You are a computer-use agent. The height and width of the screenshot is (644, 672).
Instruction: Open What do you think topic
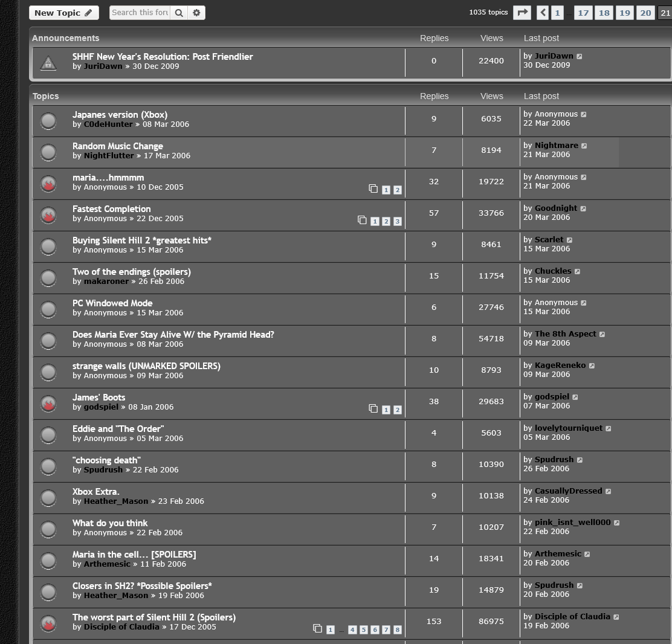[110, 523]
